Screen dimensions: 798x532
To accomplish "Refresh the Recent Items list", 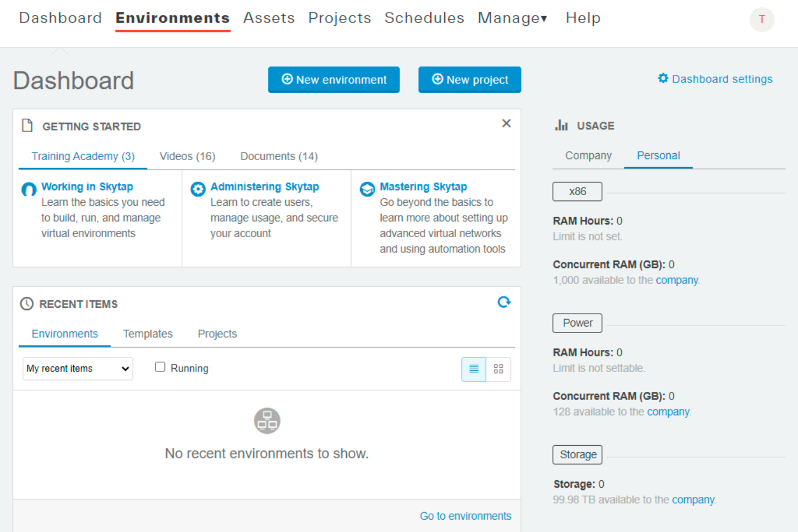I will click(504, 302).
